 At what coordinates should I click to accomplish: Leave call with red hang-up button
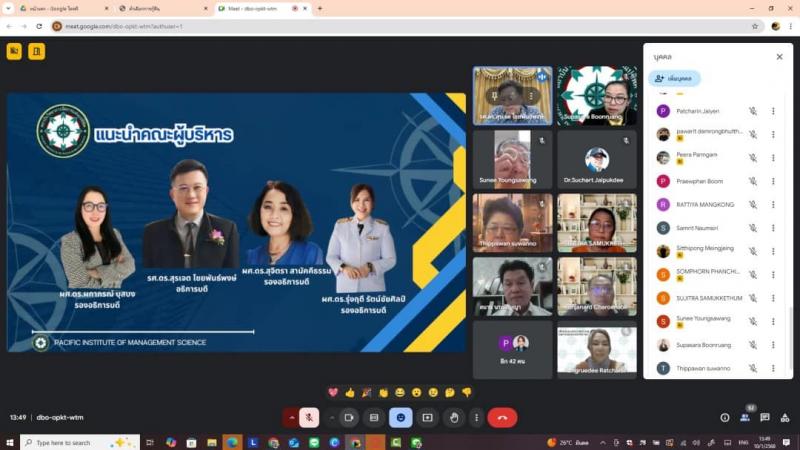(502, 417)
